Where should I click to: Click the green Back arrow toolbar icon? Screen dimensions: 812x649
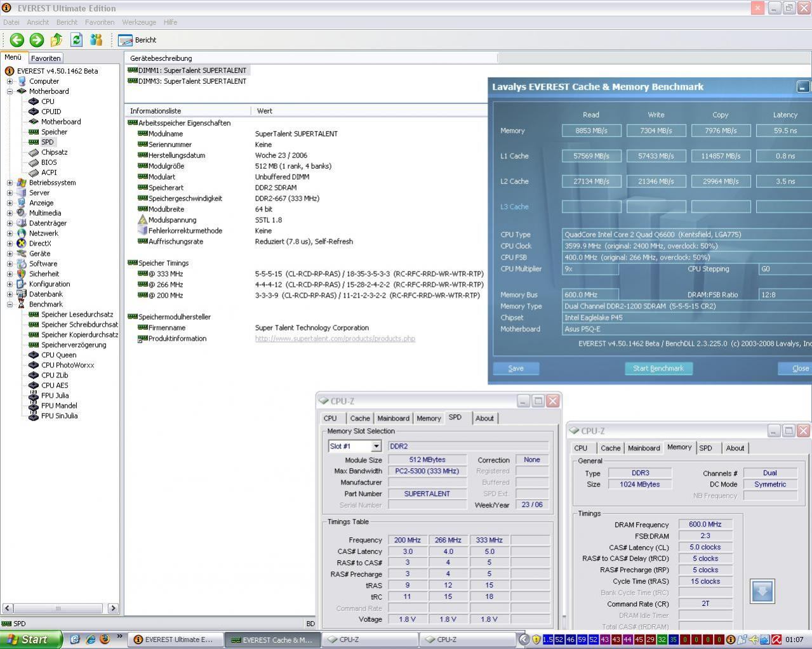pyautogui.click(x=17, y=40)
